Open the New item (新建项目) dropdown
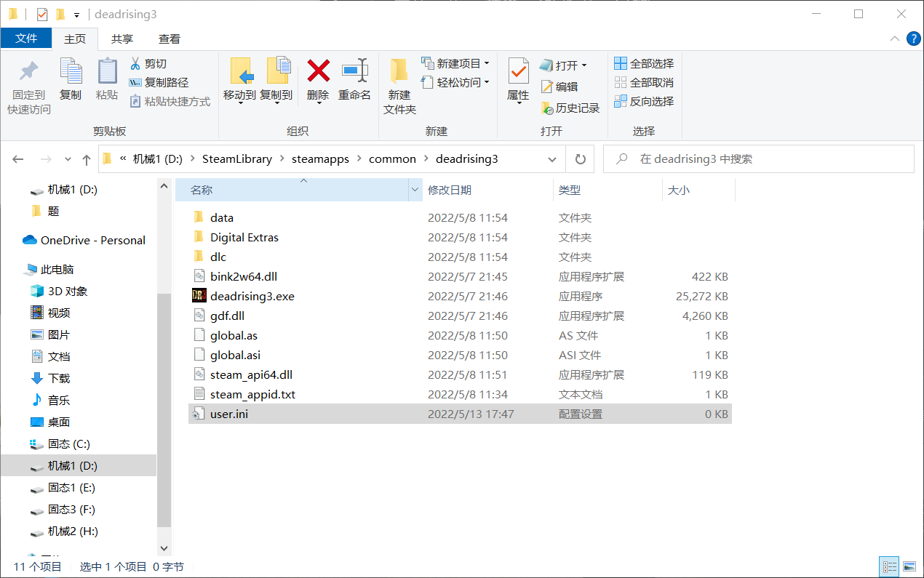 [x=455, y=64]
